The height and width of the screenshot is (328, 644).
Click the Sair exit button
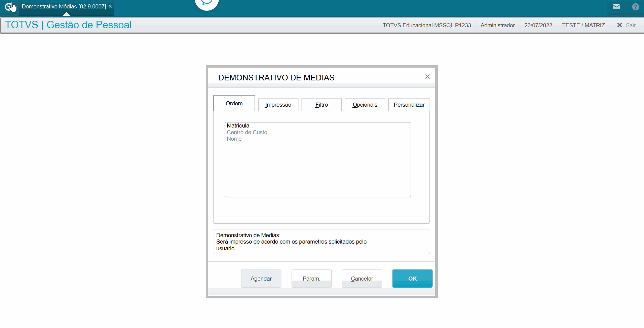(627, 25)
